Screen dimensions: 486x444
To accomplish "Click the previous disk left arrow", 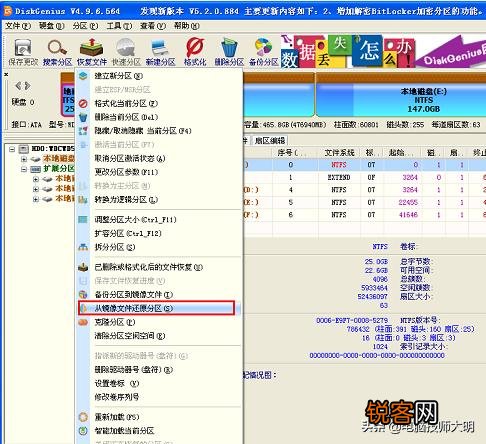I will [x=18, y=86].
